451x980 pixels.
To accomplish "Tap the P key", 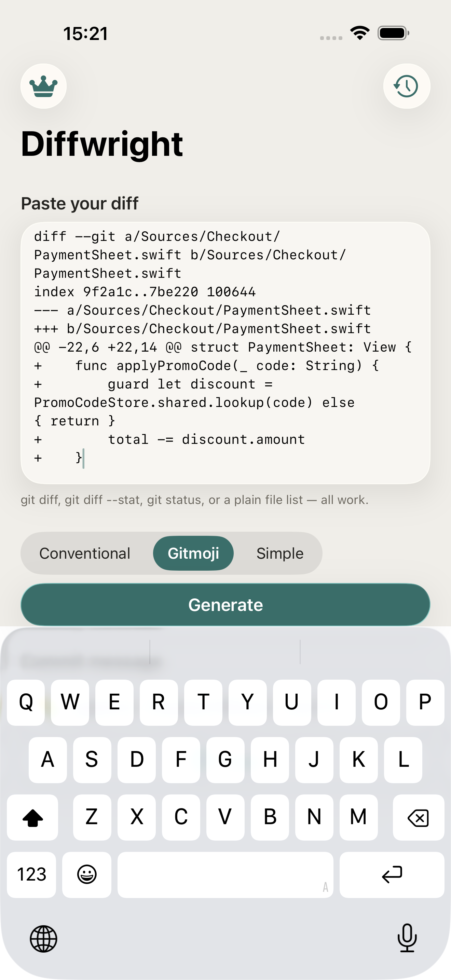I will pyautogui.click(x=425, y=702).
